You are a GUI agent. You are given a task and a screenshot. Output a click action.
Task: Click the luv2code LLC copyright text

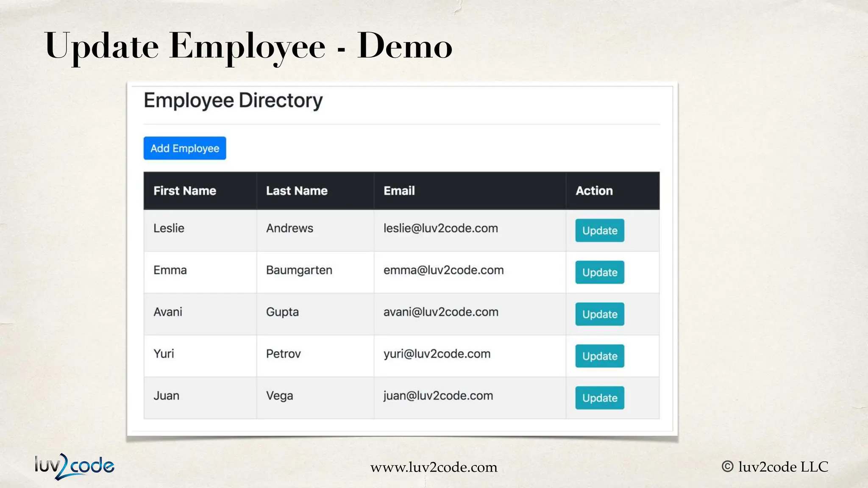pos(775,467)
